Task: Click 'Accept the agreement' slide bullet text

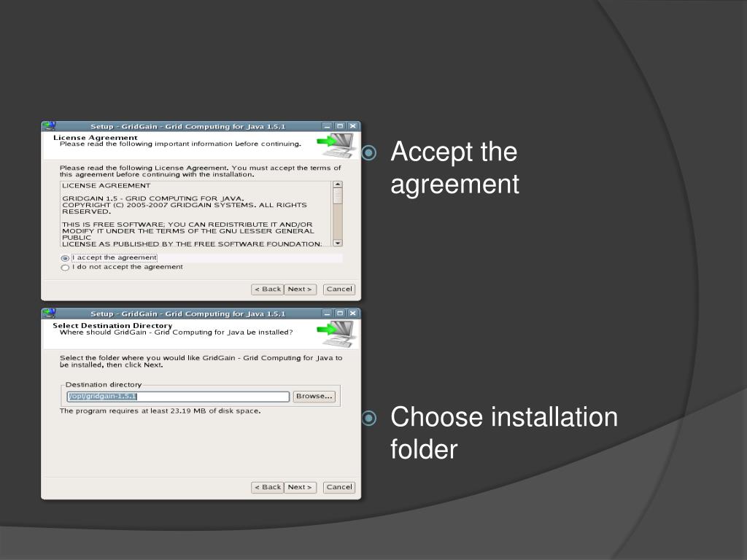Action: [454, 168]
